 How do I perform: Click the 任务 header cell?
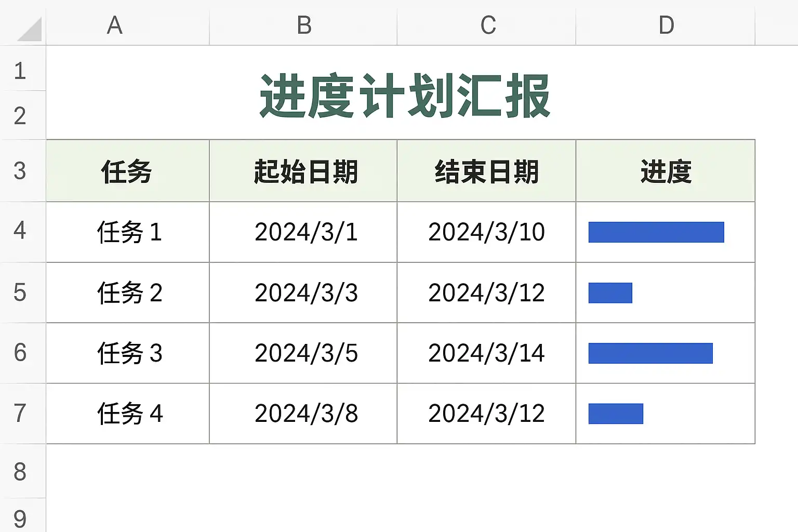pos(127,171)
